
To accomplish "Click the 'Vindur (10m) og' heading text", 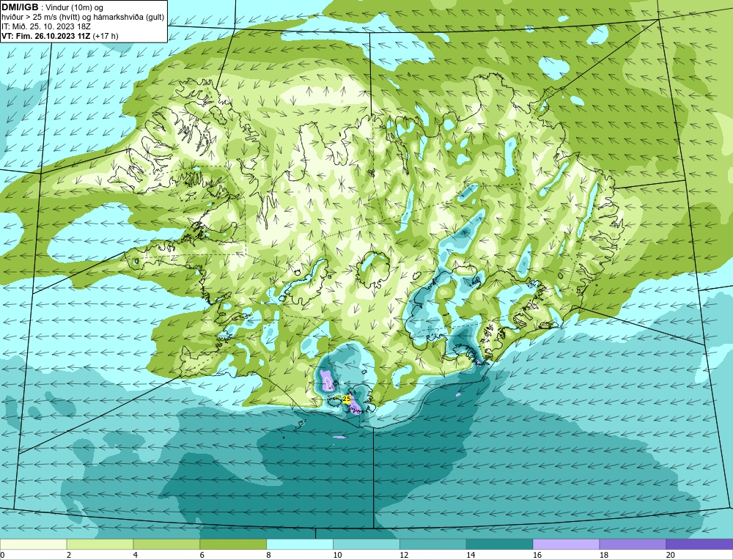I will 75,7.
